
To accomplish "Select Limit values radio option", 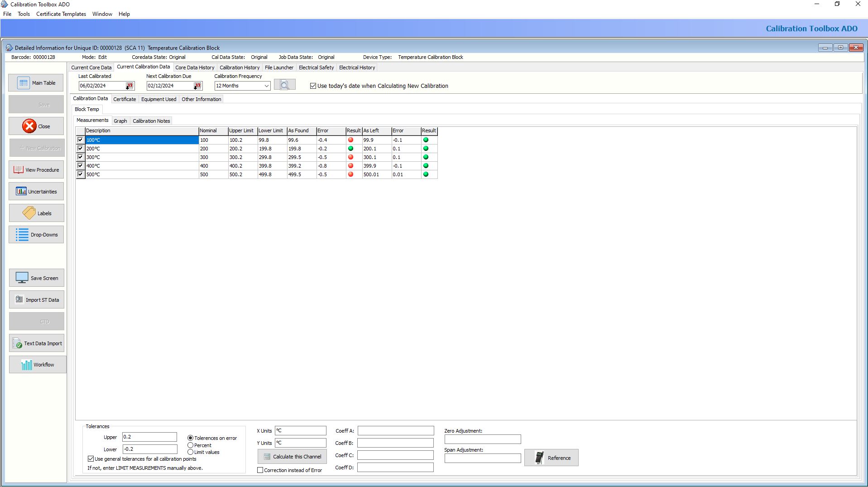I will coord(190,452).
